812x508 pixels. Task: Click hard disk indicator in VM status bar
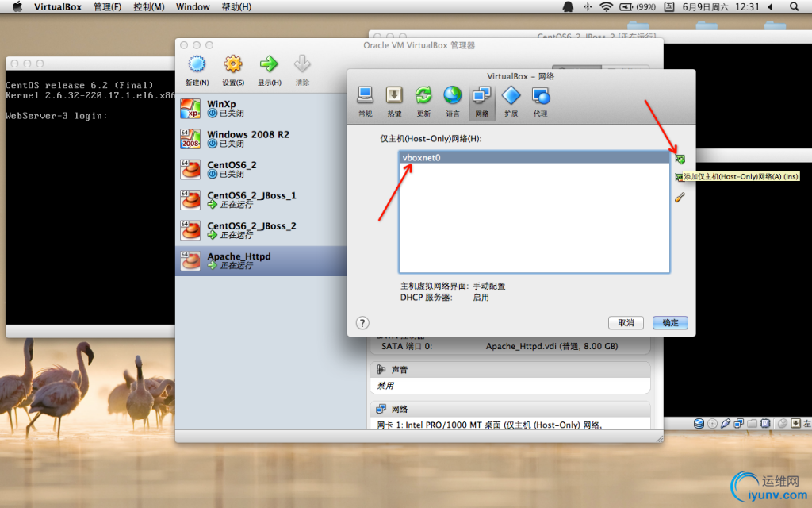(x=699, y=424)
